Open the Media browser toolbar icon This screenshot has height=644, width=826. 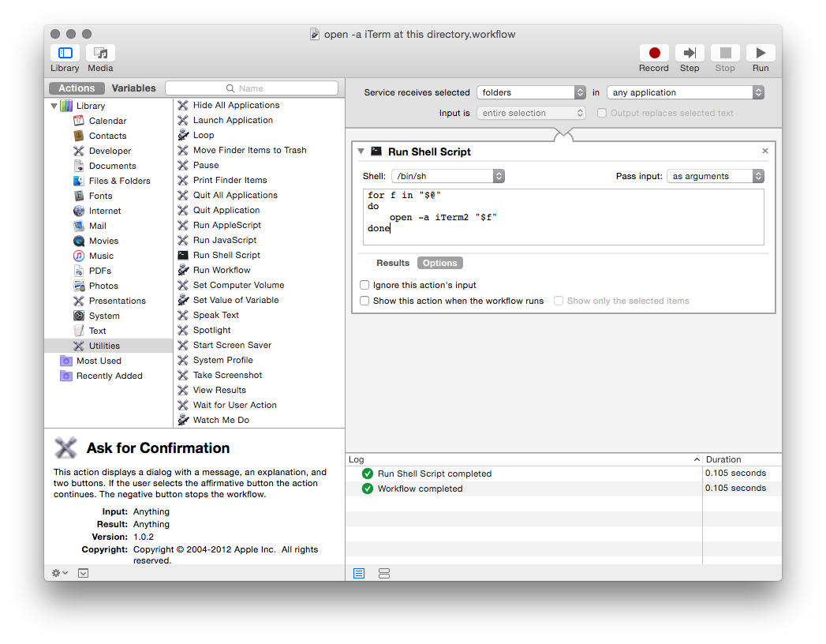pos(101,53)
